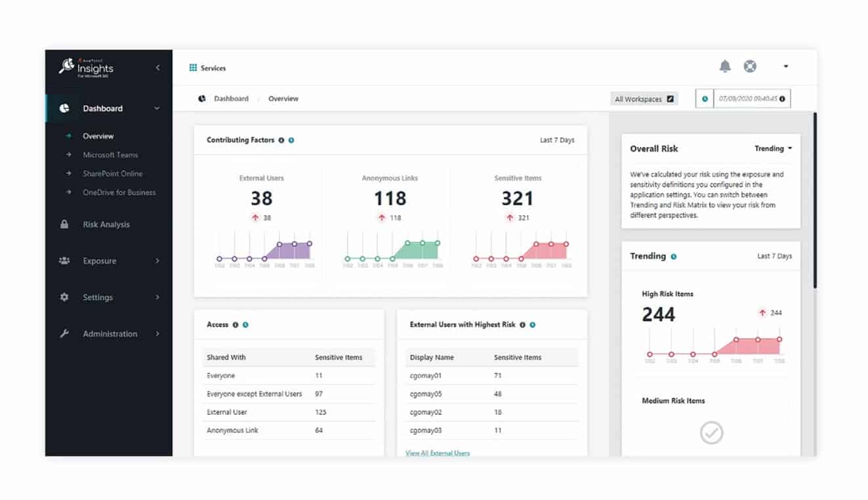Click the Administration wrench icon
The image size is (868, 500).
tap(64, 334)
